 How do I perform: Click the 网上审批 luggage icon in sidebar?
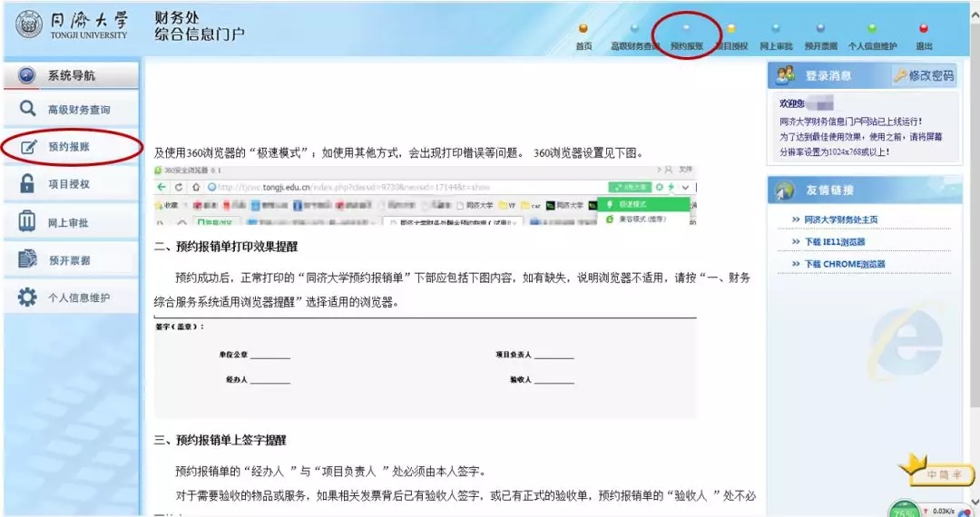pos(28,222)
